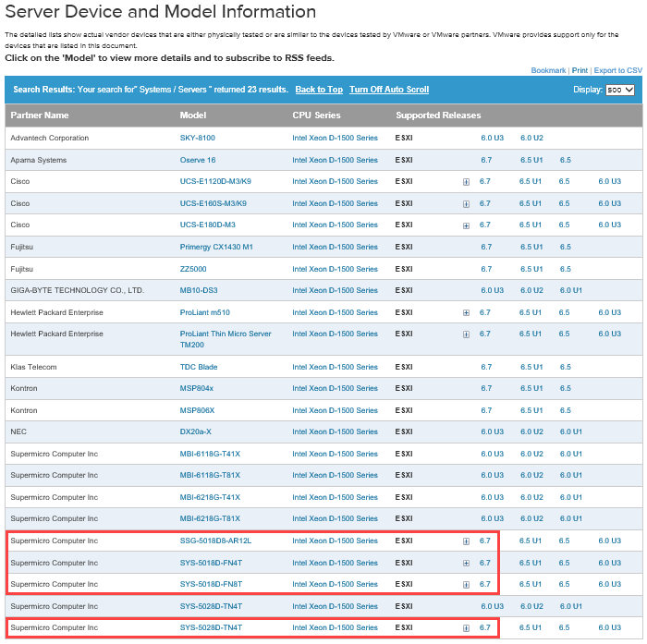Click 6.5 U1 release in Primergy CX1430 M1 row
The height and width of the screenshot is (644, 647).
[x=531, y=247]
